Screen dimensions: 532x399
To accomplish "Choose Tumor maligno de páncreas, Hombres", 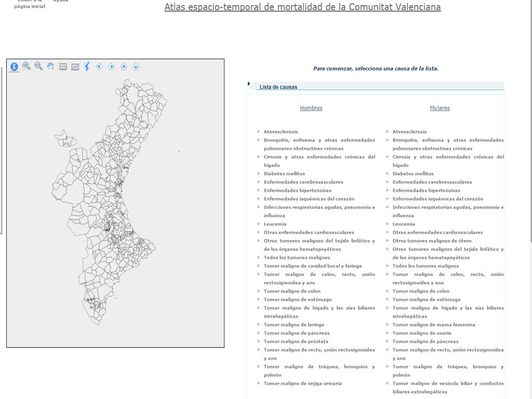I will pos(296,333).
